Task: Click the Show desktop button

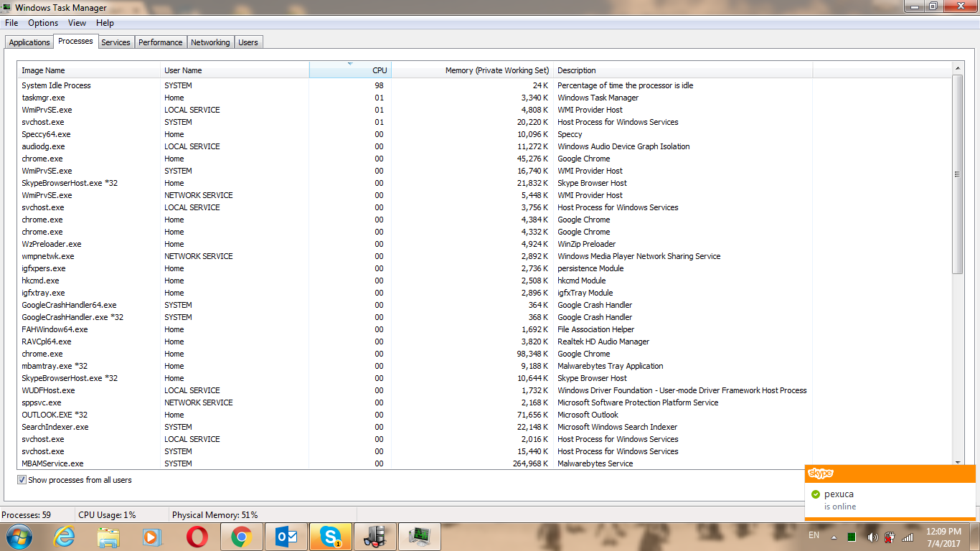Action: (x=975, y=537)
